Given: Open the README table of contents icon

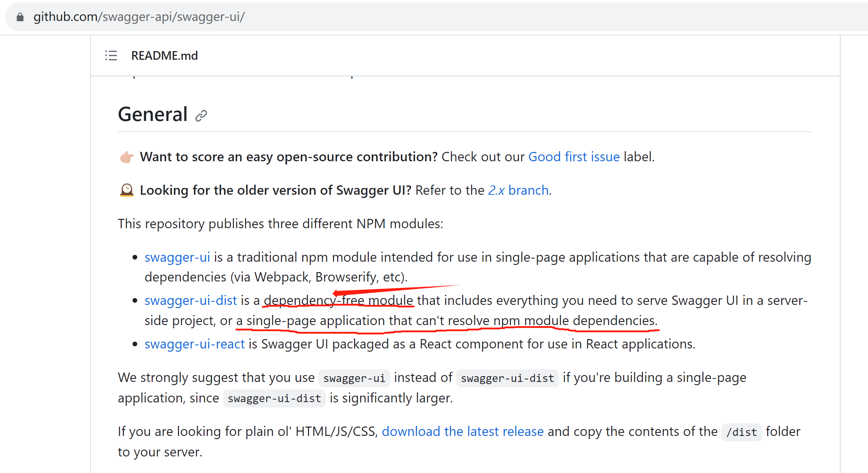Looking at the screenshot, I should pyautogui.click(x=111, y=55).
